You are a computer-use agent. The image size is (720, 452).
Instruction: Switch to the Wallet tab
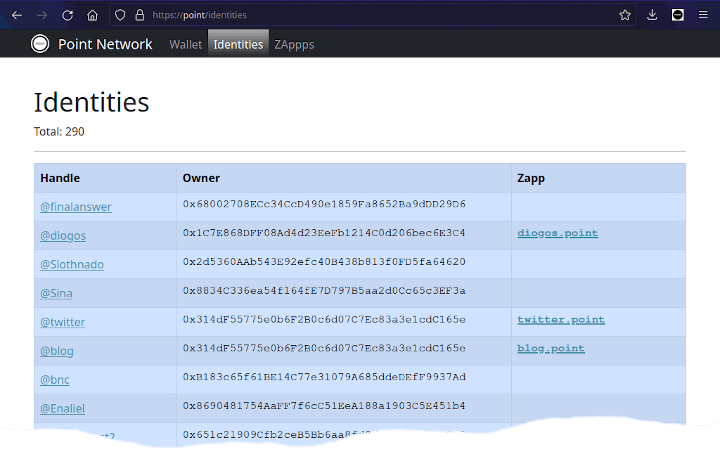[185, 44]
